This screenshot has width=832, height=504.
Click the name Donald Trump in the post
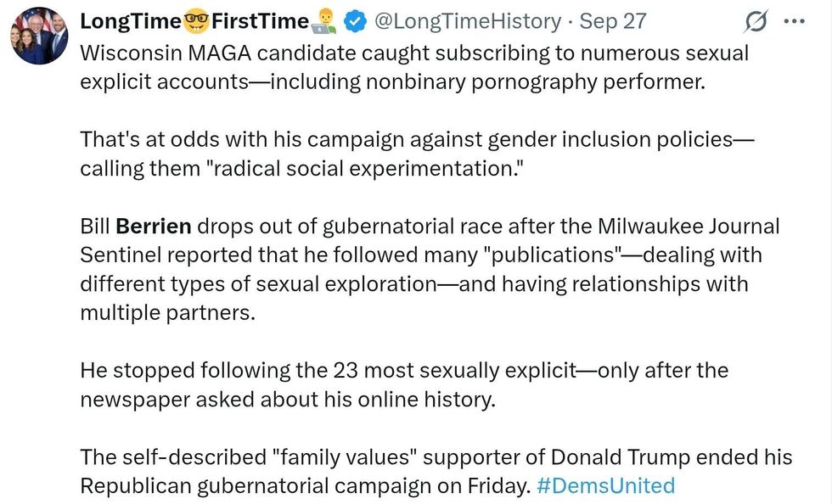[610, 457]
